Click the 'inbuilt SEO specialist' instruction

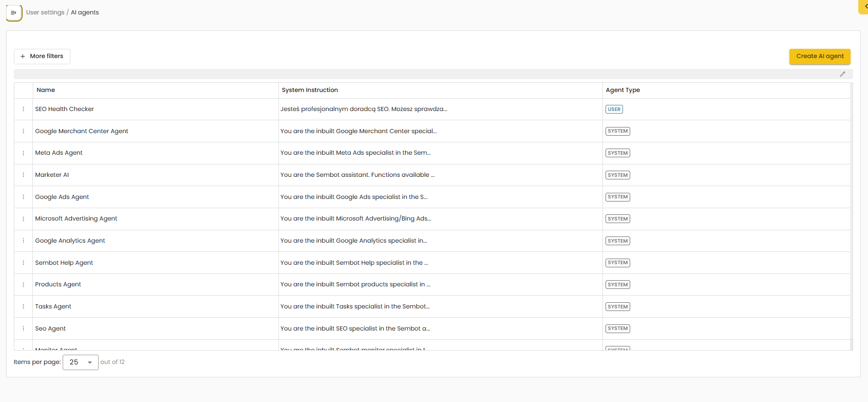click(x=355, y=328)
